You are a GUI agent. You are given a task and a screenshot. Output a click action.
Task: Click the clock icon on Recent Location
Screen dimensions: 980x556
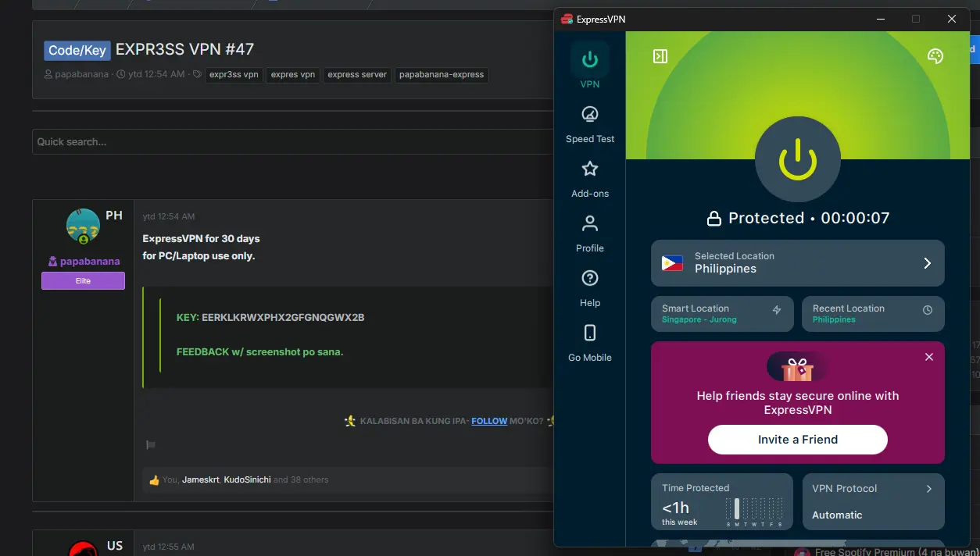[928, 310]
